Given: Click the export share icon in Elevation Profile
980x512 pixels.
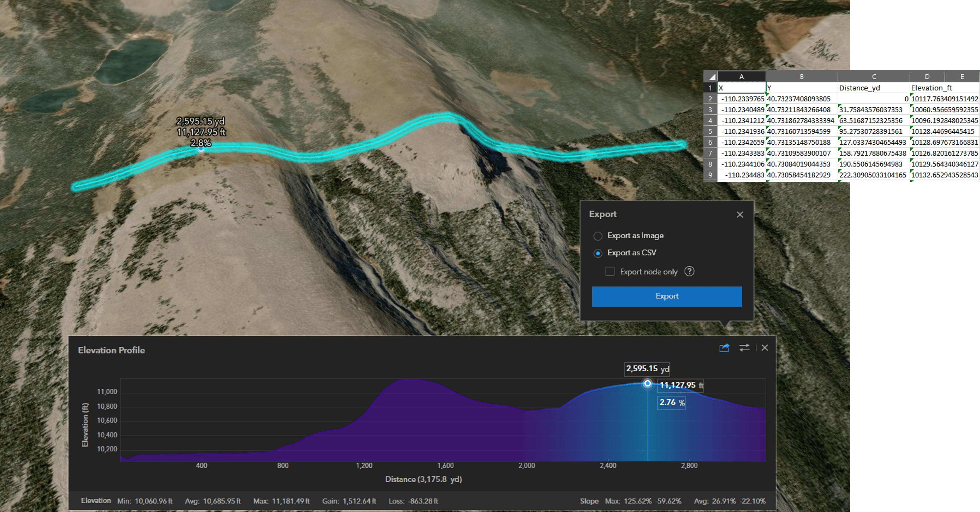Looking at the screenshot, I should [724, 348].
